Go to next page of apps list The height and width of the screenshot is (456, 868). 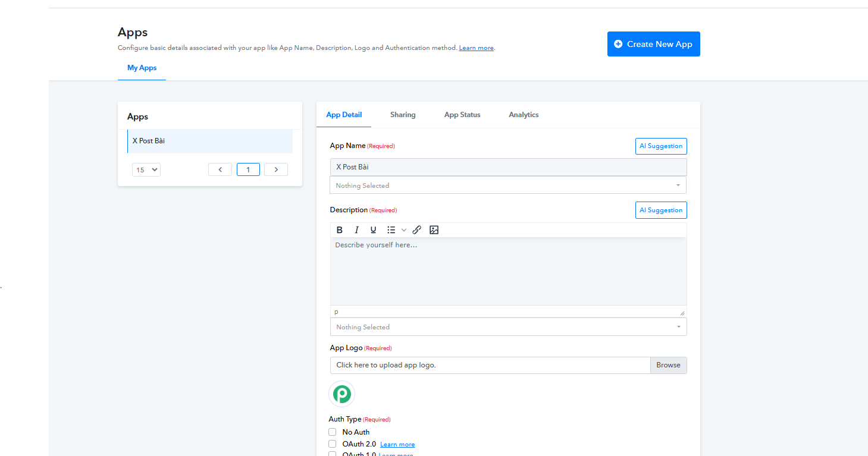[276, 169]
